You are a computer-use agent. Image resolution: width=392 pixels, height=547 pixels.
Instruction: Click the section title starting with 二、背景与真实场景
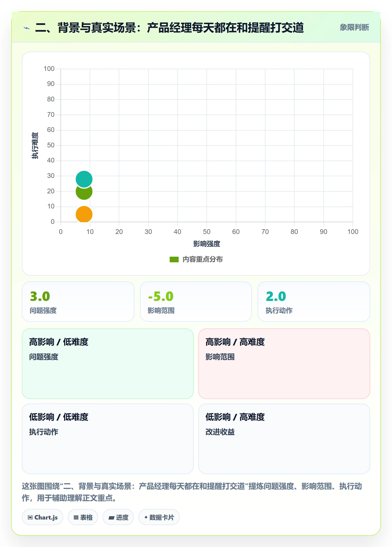click(169, 27)
